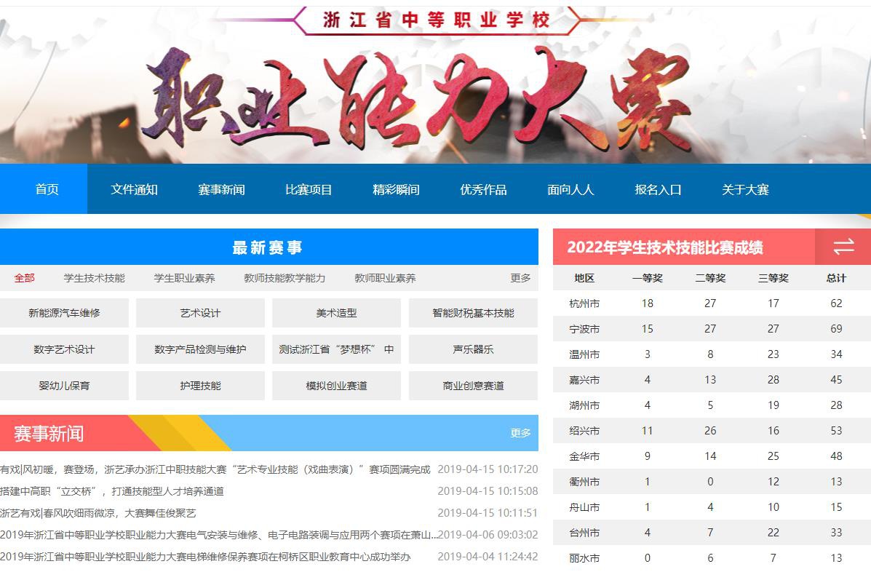Click 更多 in the 赛事新闻 banner
The image size is (871, 588).
click(x=520, y=433)
